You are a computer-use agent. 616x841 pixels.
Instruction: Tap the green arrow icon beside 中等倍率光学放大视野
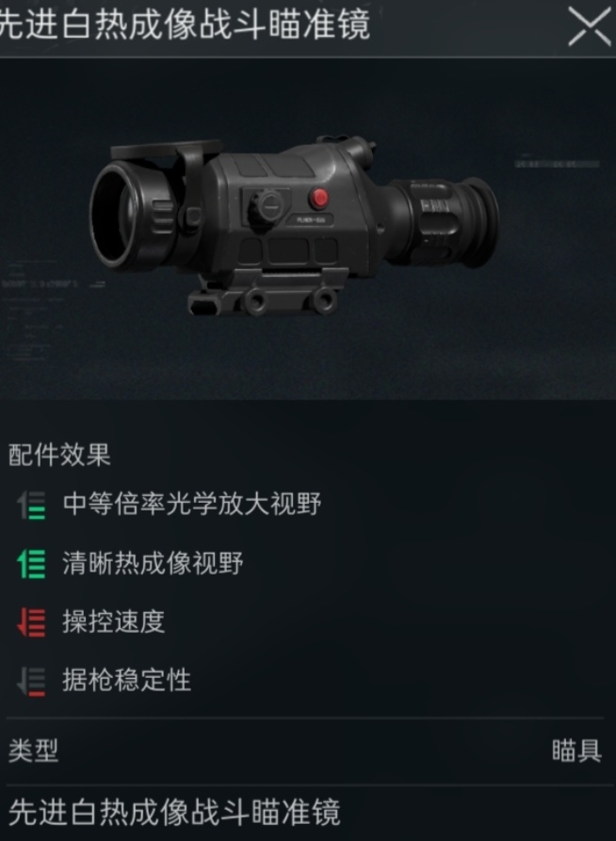(31, 505)
